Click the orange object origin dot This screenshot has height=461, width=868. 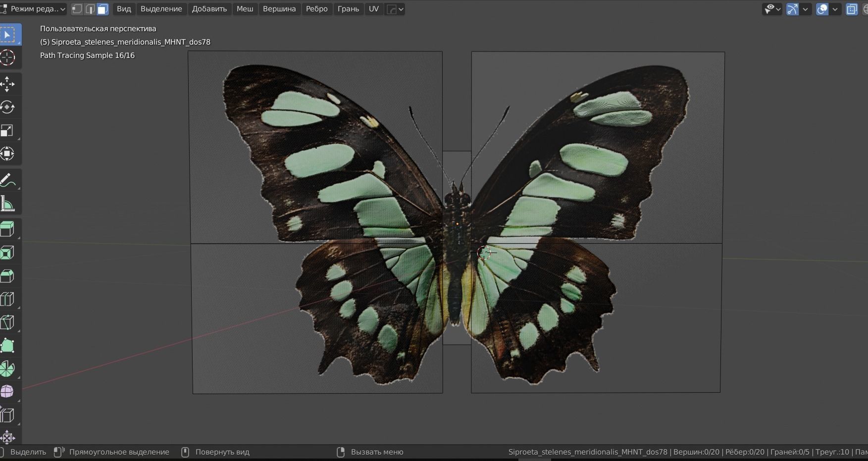(x=457, y=224)
